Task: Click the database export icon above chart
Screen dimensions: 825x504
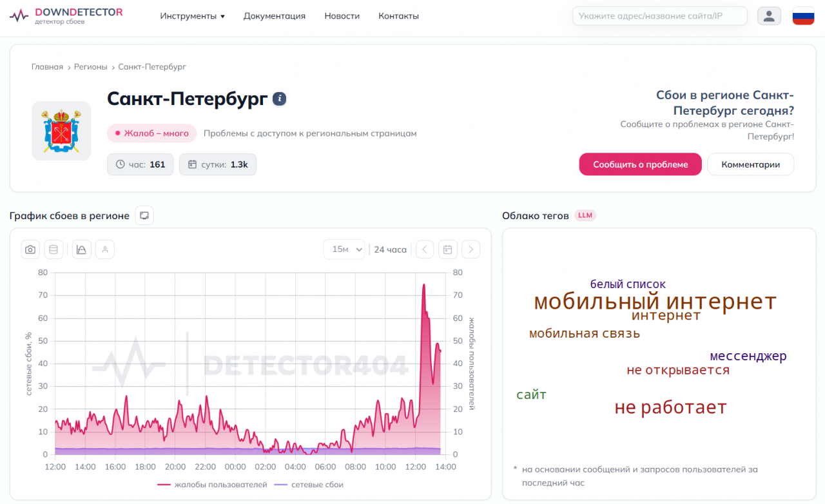Action: pyautogui.click(x=53, y=249)
